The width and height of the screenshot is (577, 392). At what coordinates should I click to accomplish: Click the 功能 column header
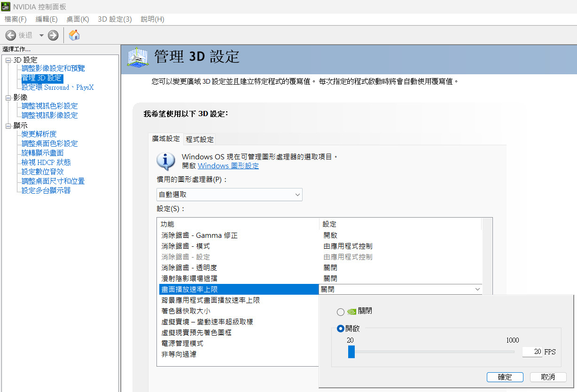[x=238, y=224]
